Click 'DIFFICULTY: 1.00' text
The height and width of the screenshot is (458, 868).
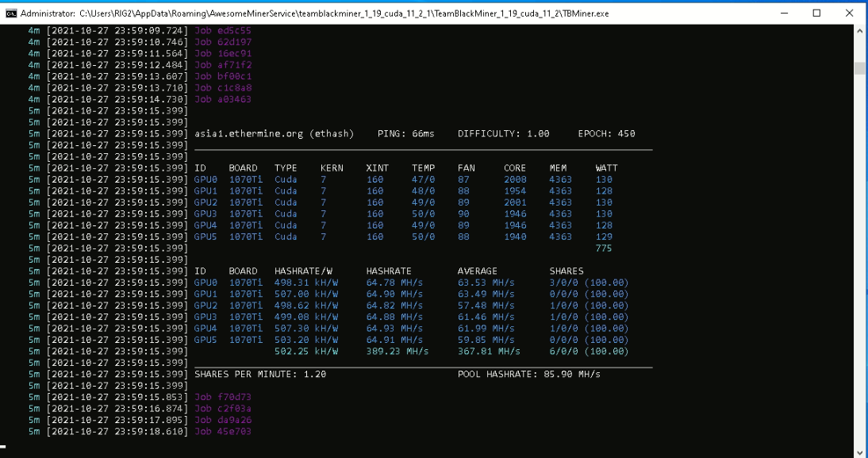coord(503,133)
